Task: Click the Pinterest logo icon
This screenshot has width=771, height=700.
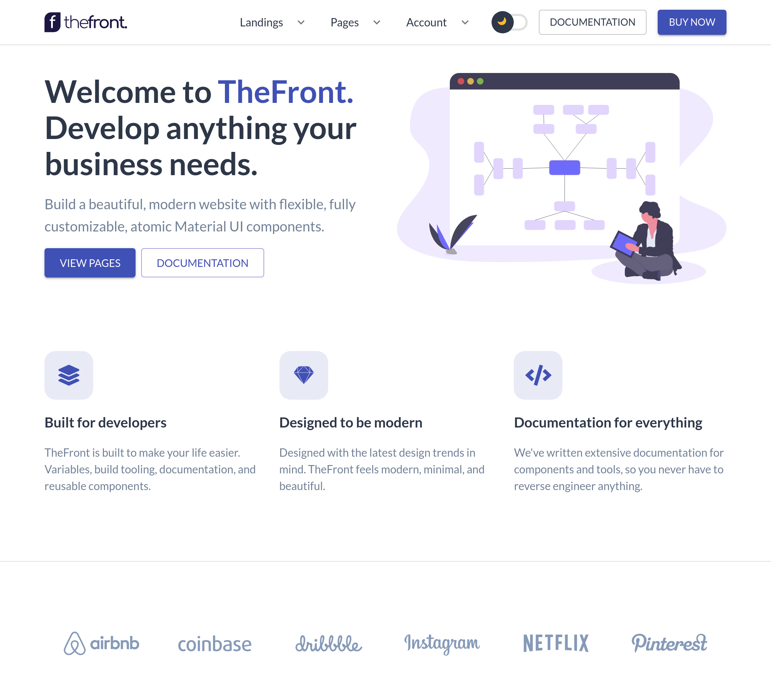Action: pyautogui.click(x=669, y=643)
